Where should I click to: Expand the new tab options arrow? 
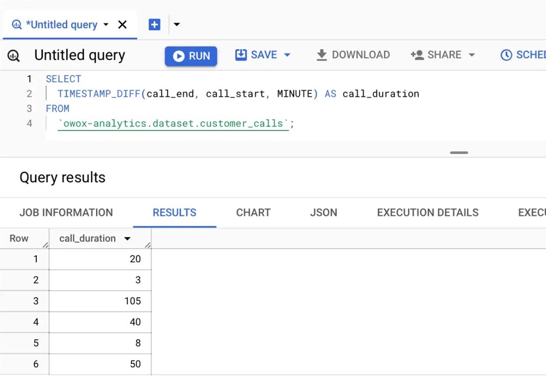[177, 24]
